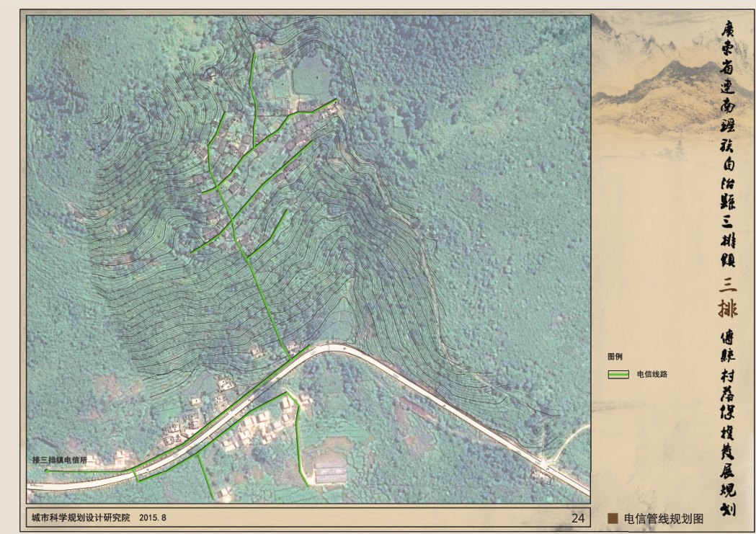Click the 广东省 characters atop vertical title
This screenshot has height=534, width=756.
(x=729, y=50)
